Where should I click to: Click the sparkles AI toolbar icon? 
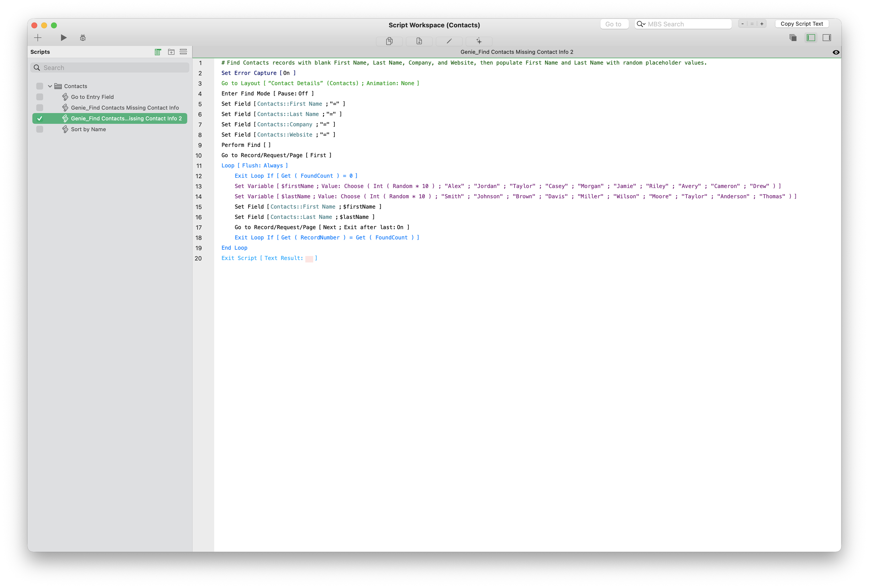pos(479,41)
